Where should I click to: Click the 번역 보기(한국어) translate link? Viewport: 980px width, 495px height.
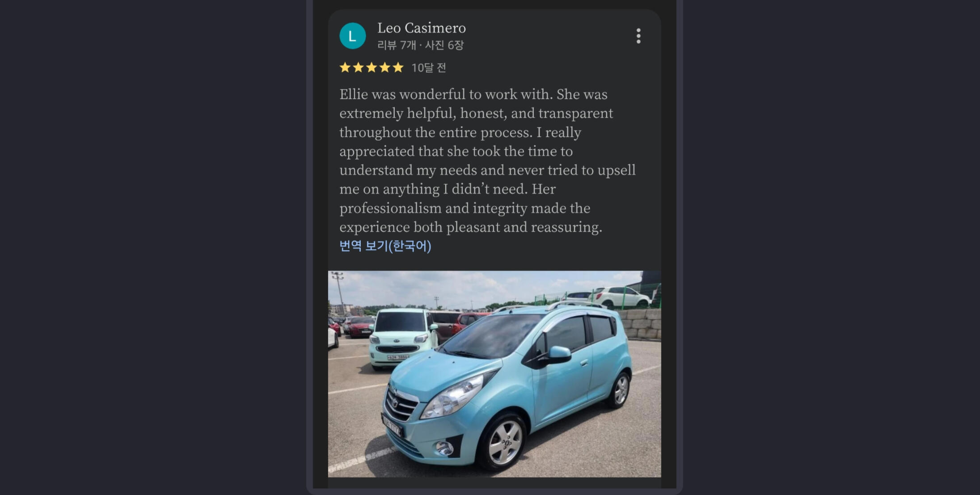point(385,246)
